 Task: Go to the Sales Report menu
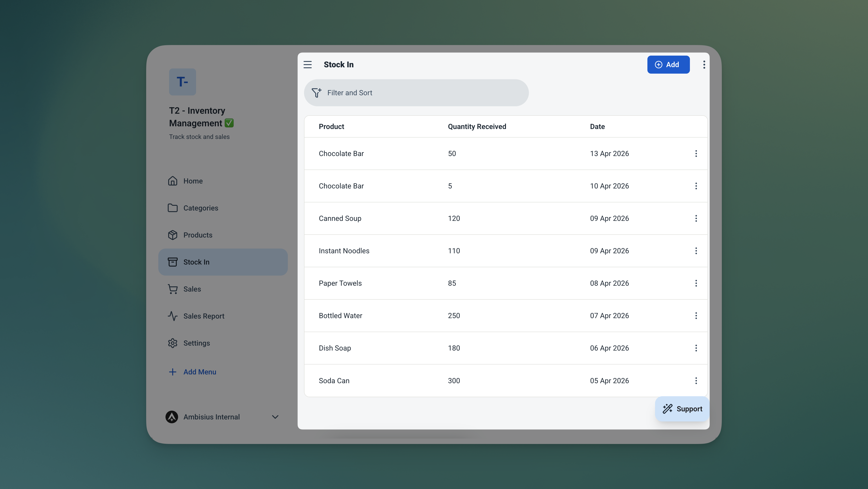point(204,316)
